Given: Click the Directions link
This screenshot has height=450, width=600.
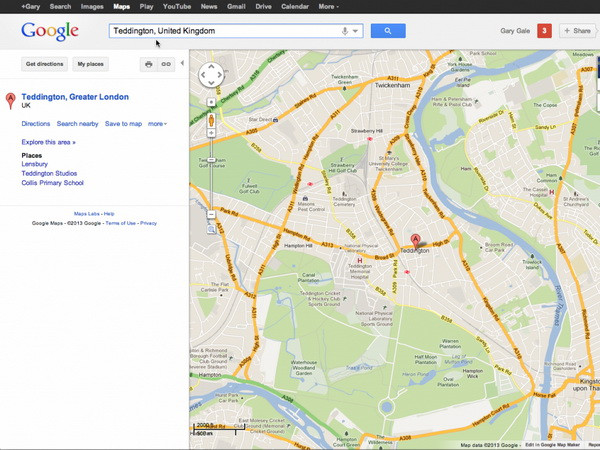Looking at the screenshot, I should tap(36, 124).
